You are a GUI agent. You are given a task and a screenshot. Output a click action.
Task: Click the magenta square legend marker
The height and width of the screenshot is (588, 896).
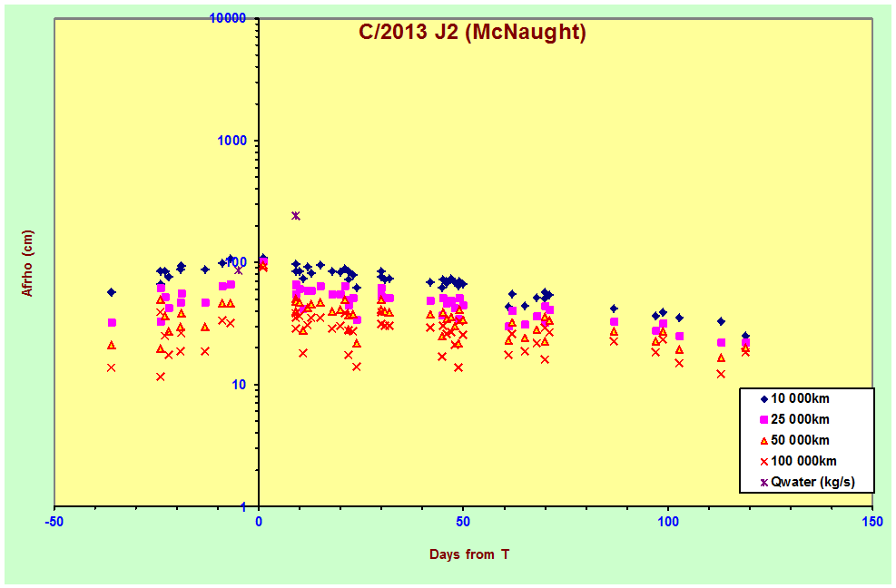764,419
